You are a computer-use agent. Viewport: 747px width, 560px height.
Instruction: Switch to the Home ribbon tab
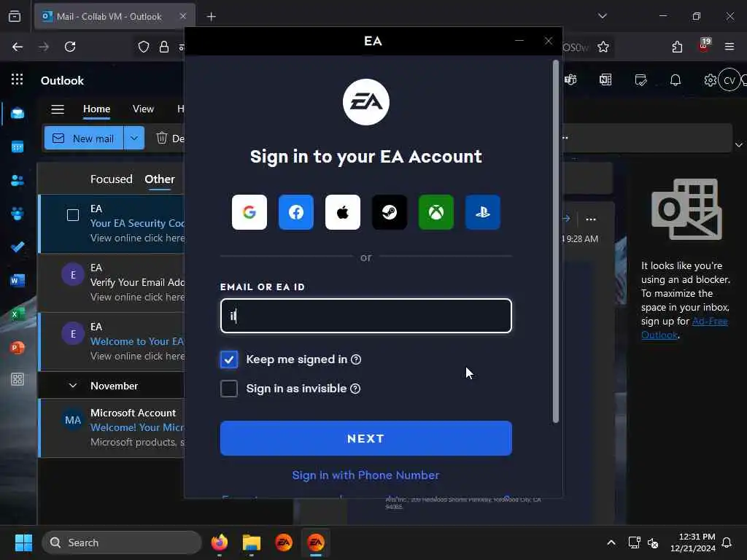[x=97, y=109]
